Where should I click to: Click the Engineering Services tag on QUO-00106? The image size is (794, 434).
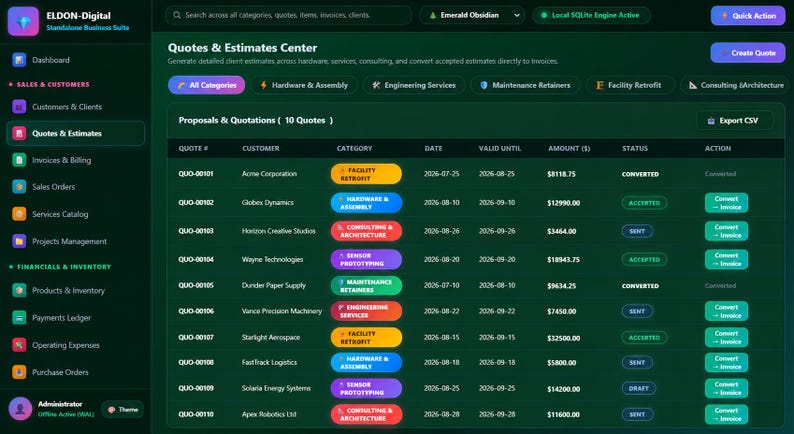click(x=366, y=311)
